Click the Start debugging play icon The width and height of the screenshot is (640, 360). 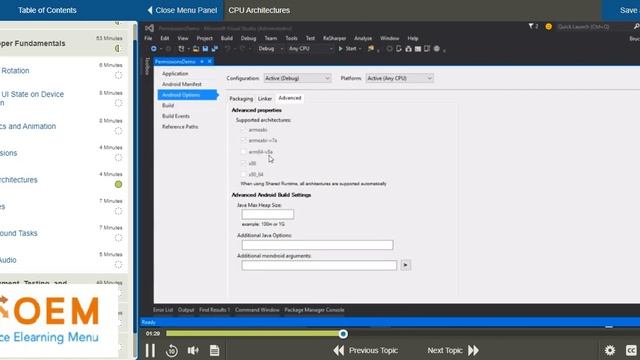tap(341, 49)
